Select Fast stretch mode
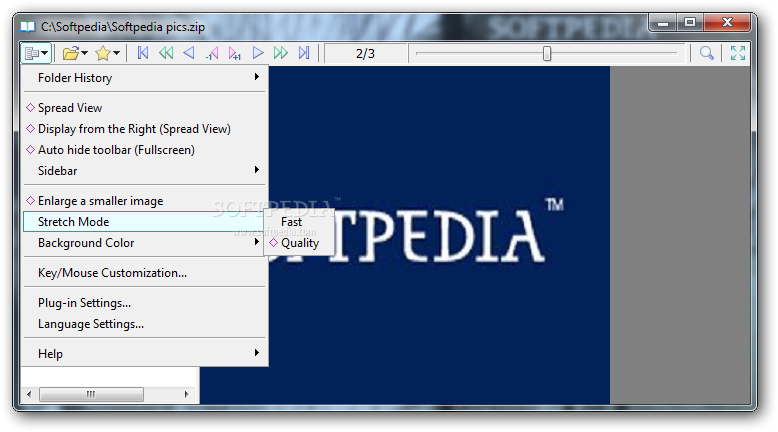This screenshot has width=778, height=432. pos(299,222)
